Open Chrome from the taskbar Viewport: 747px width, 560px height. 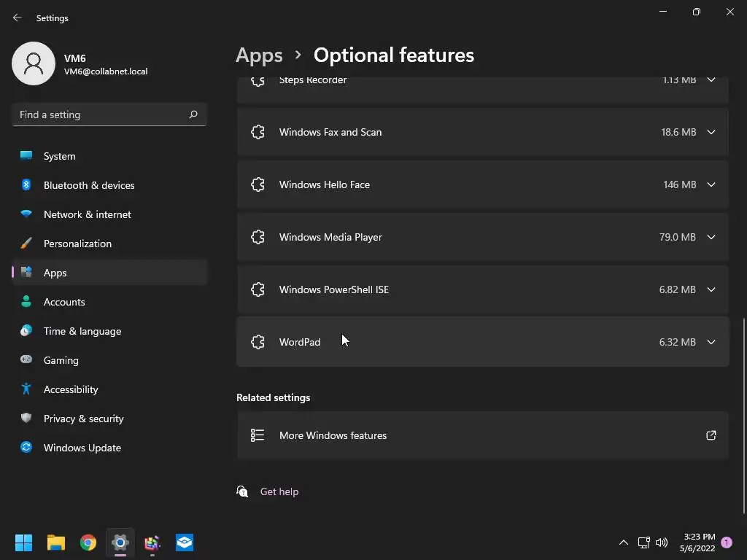coord(88,542)
